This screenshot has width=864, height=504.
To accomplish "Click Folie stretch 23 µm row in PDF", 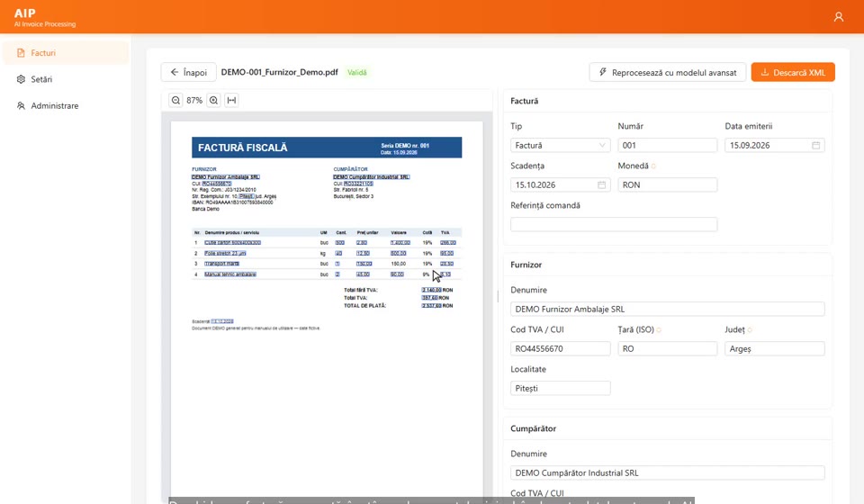I will pyautogui.click(x=327, y=254).
